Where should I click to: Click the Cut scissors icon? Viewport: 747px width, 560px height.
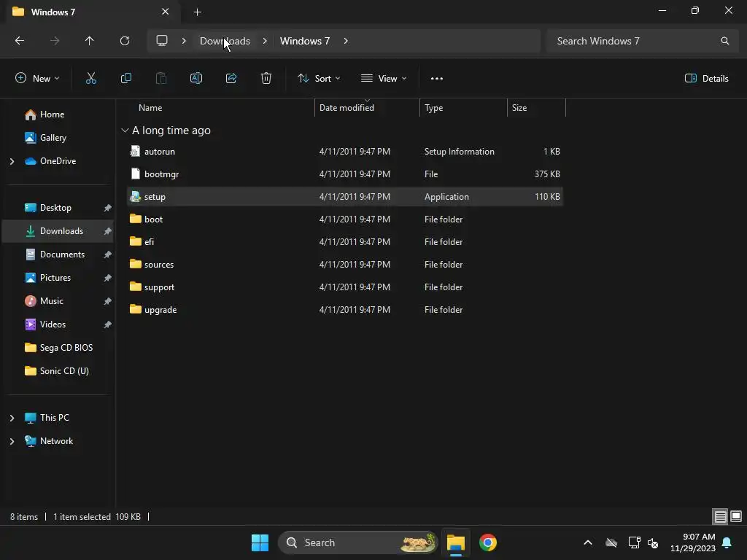coord(91,79)
